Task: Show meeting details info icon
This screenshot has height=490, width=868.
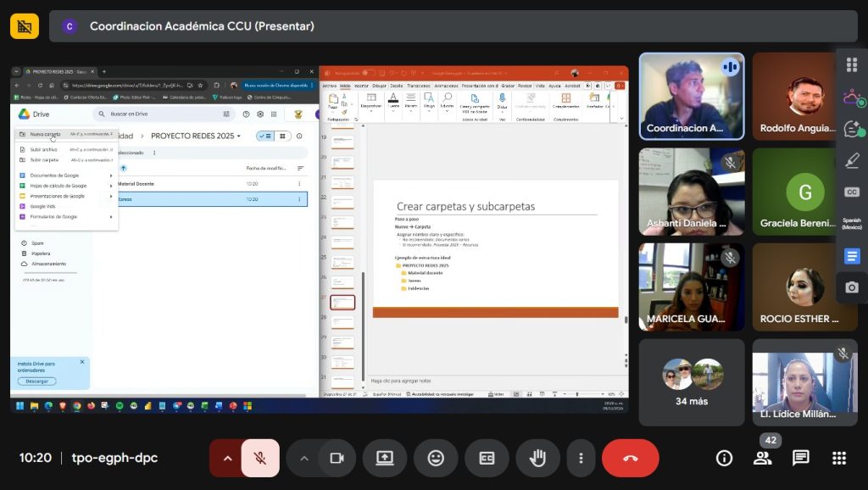Action: tap(724, 458)
